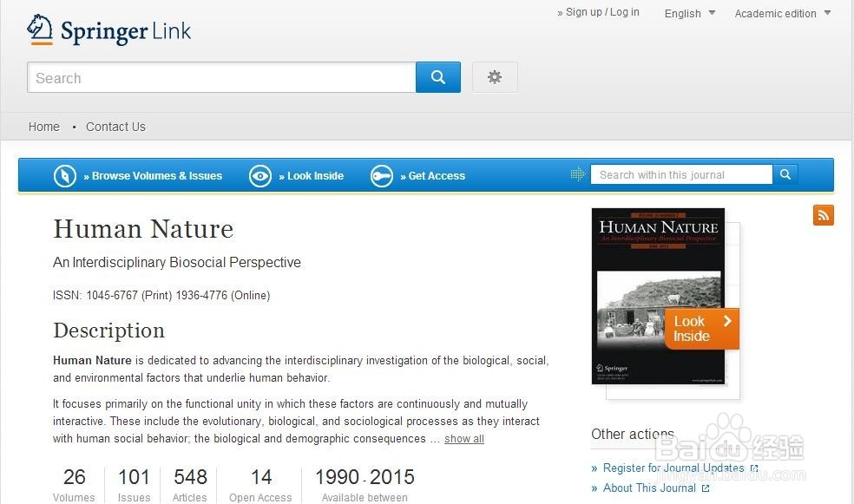Focus the main Search input field

point(221,77)
